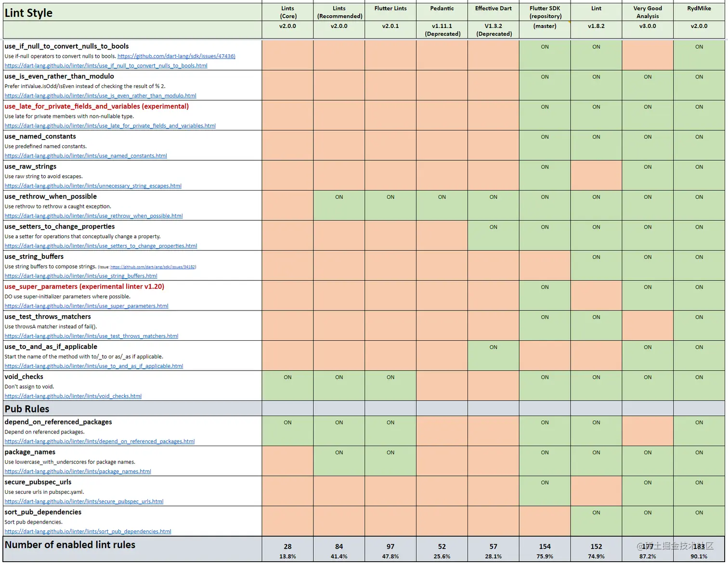Open the use_is_even_rather_than_modulo.html link
728x565 pixels.
click(100, 96)
